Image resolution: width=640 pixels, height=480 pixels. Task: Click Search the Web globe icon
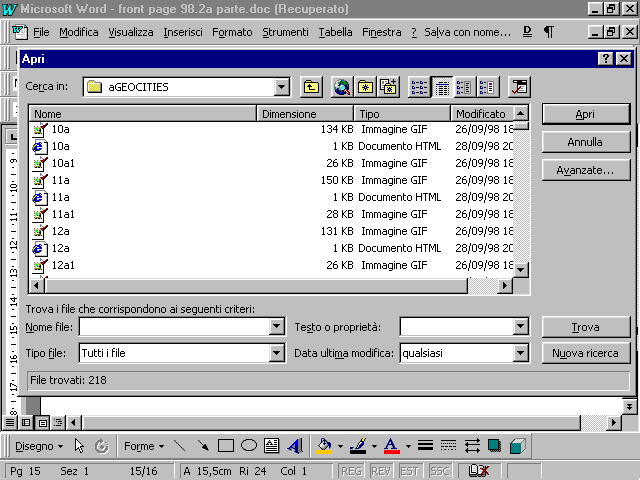[x=342, y=87]
